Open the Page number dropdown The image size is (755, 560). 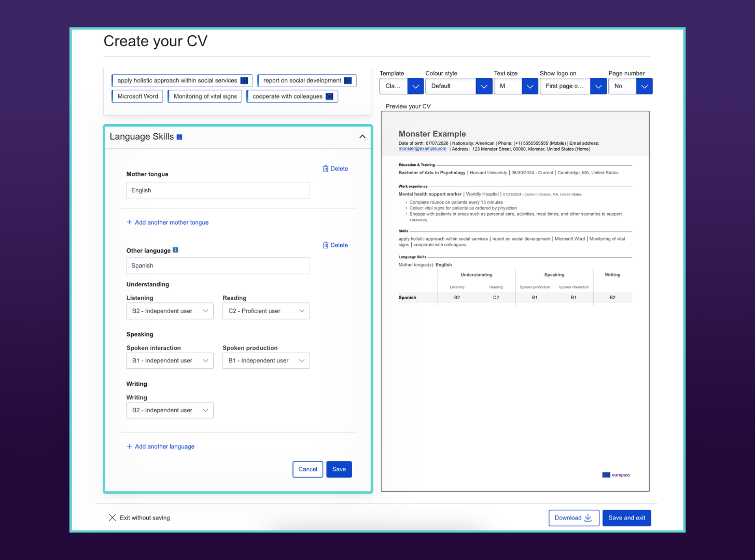coord(630,86)
